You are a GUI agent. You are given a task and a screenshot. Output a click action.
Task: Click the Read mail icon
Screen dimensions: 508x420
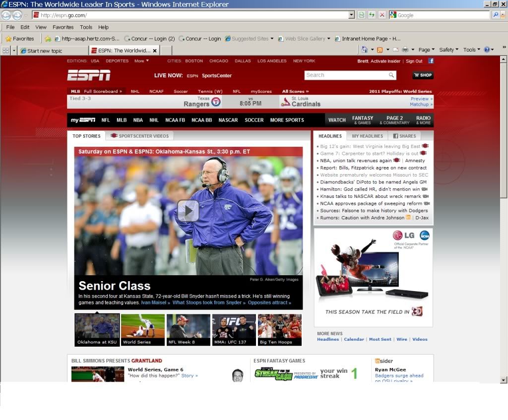(395, 50)
